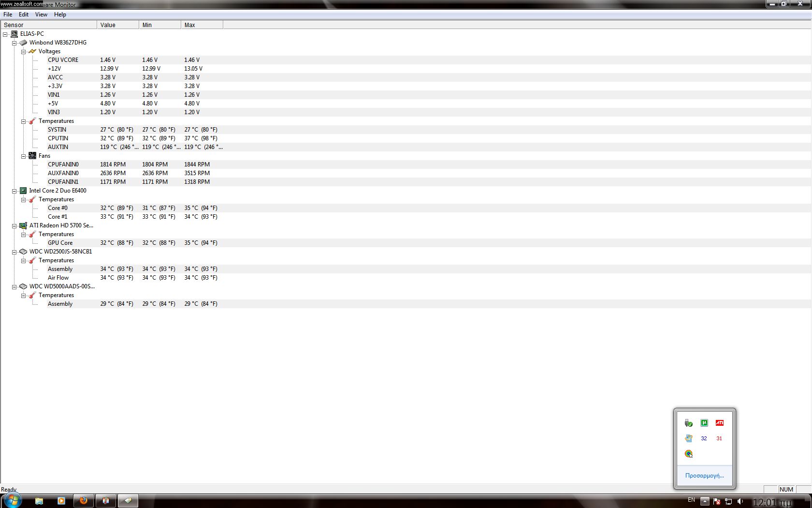Select the GPU Core temperature row
The image size is (812, 508).
coord(406,243)
